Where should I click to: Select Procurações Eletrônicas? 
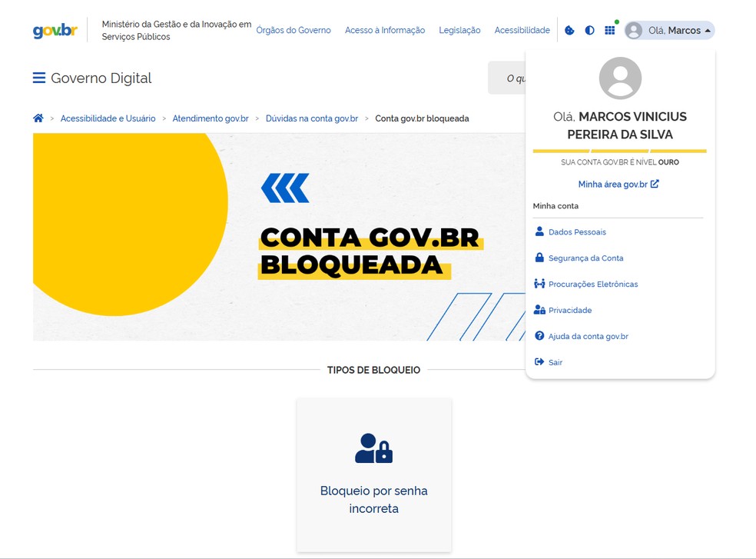593,284
